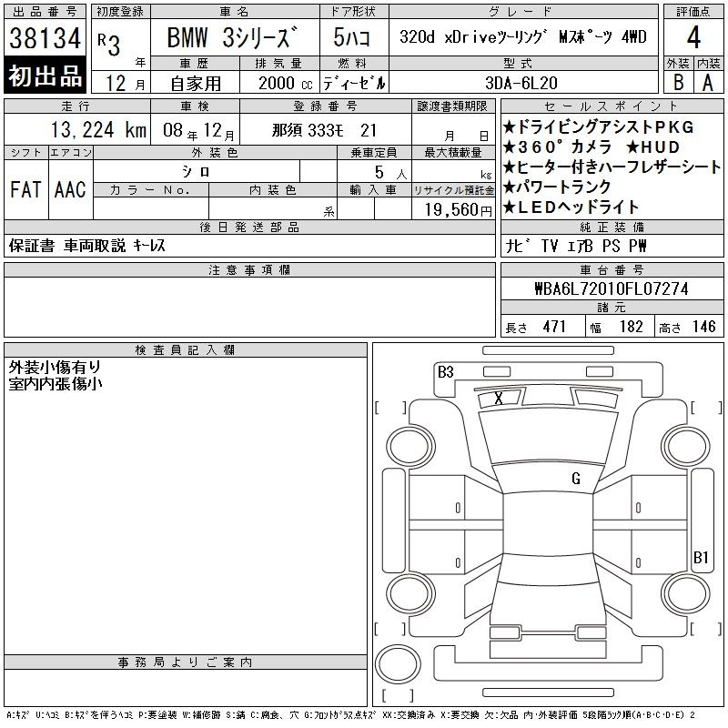Select inspector note 室内内張傷小
728x728 pixels.
[x=56, y=383]
